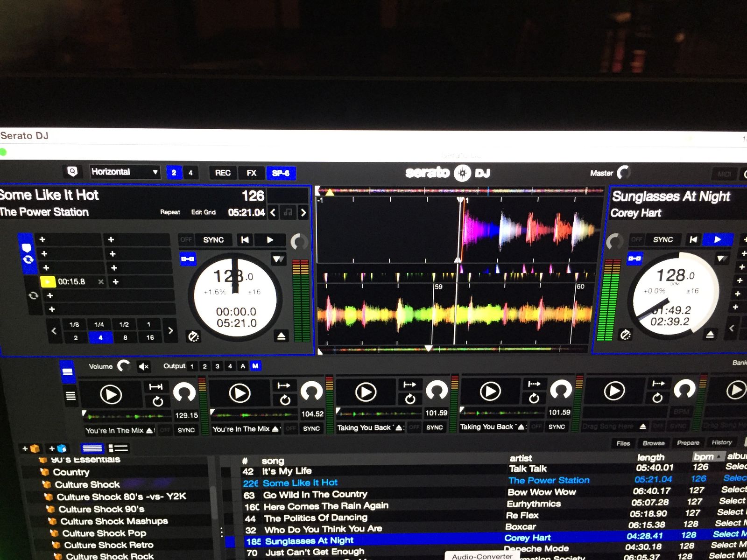This screenshot has height=560, width=747.
Task: Delete the 00:15.8 cue point
Action: coord(100,282)
